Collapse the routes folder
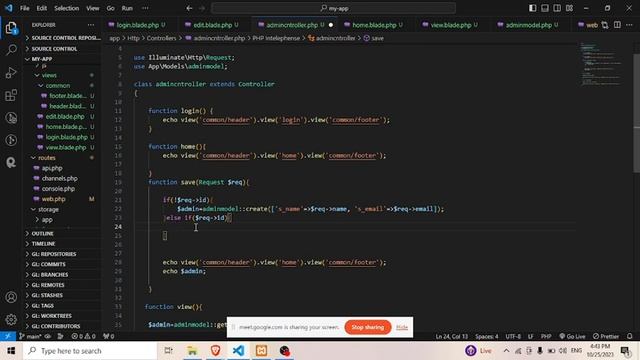640x360 pixels. pyautogui.click(x=47, y=158)
